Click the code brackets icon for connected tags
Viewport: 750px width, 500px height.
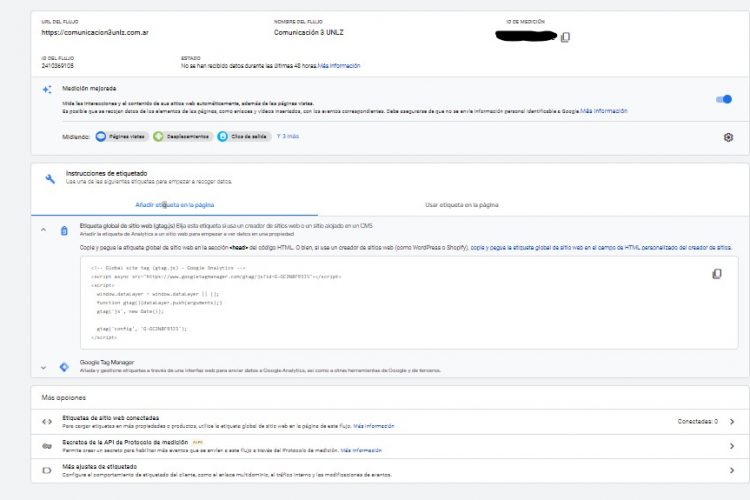click(x=47, y=422)
